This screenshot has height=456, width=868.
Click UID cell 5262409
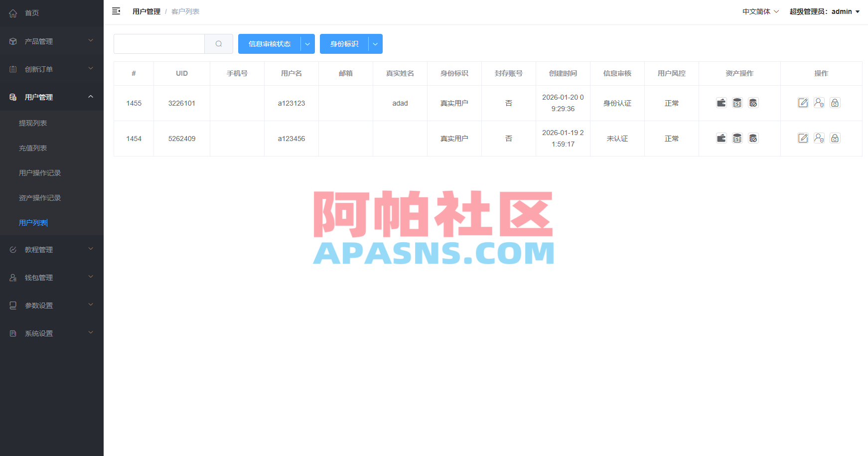[x=182, y=139]
